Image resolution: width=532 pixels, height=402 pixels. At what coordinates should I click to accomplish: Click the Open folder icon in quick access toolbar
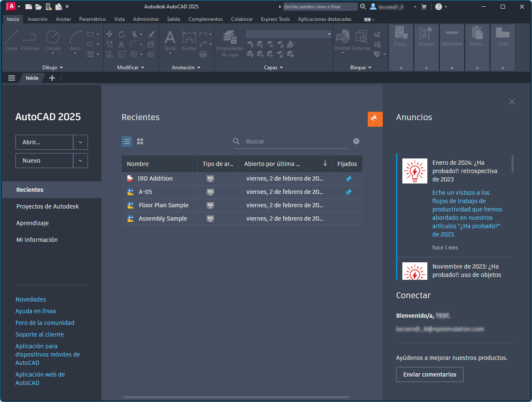click(38, 7)
